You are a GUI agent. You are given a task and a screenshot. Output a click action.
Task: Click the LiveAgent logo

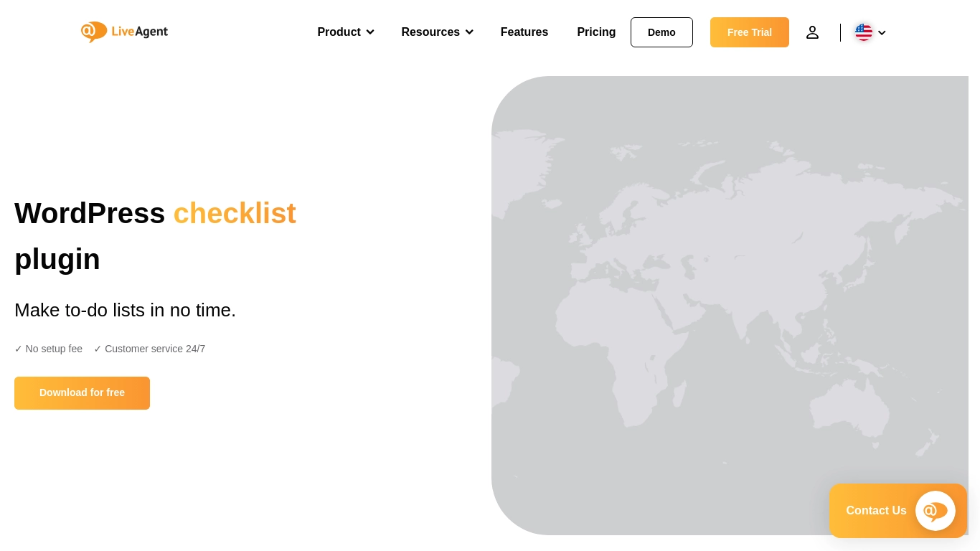click(123, 32)
